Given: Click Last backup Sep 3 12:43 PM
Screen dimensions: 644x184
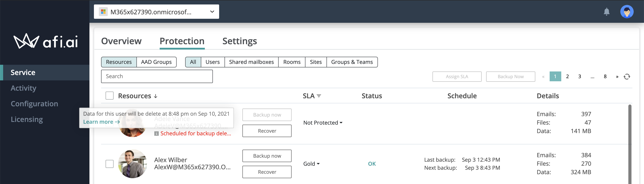Looking at the screenshot, I should click(x=462, y=160).
